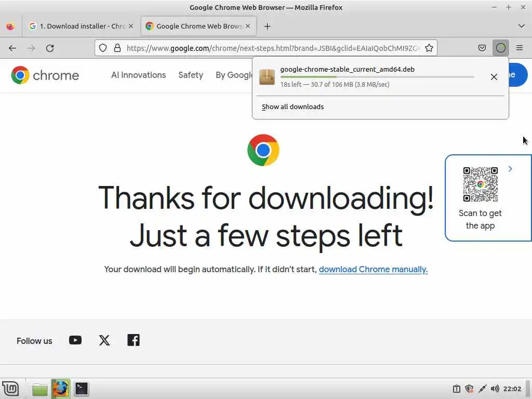Open the Safety menu item
Screen dimensions: 532x399
(191, 75)
